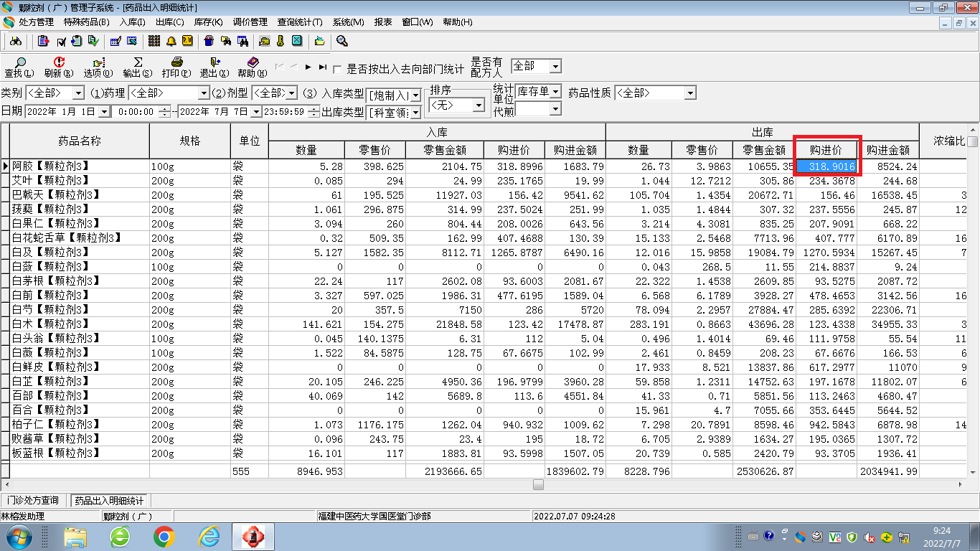
Task: Open 帮助(H) help from toolbar
Action: click(x=253, y=67)
